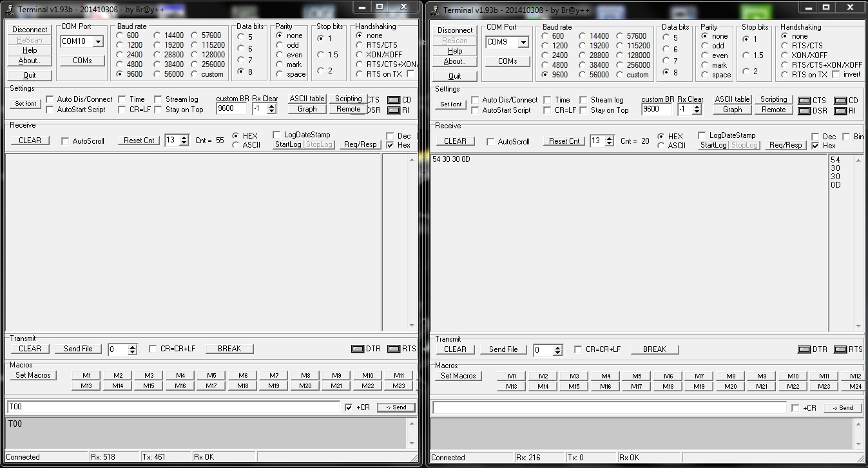The image size is (868, 468).
Task: Click Set Macros in COM10 window
Action: click(34, 375)
